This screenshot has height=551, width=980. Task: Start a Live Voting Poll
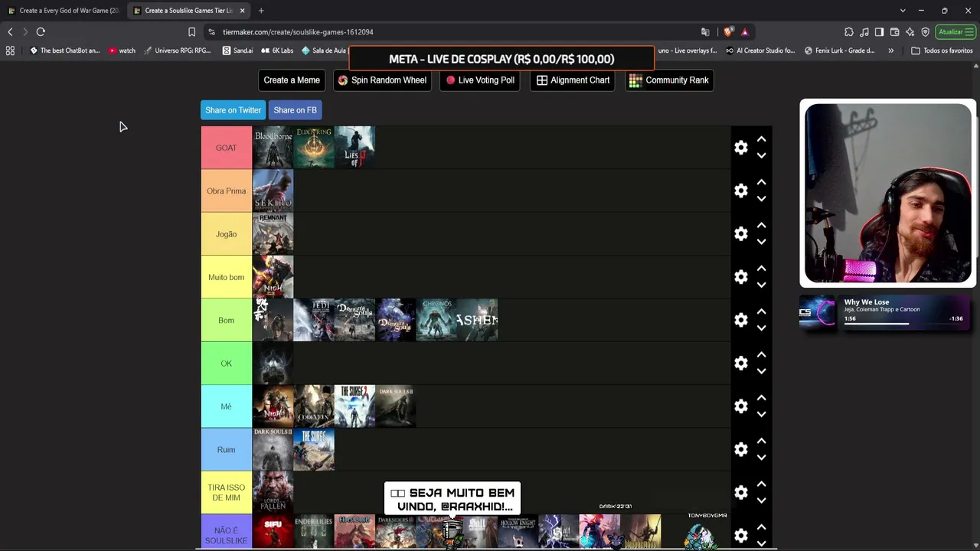(480, 80)
